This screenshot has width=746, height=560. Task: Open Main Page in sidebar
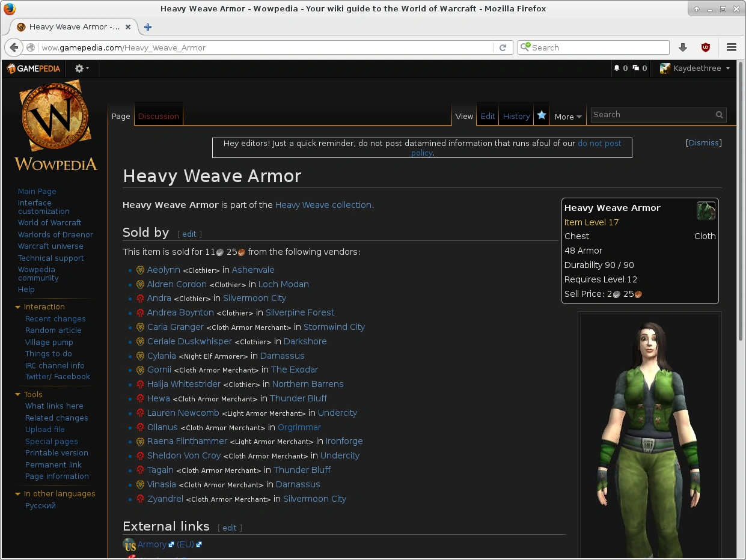[37, 192]
